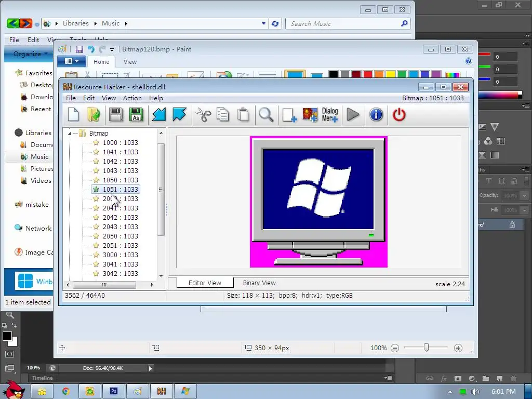This screenshot has width=532, height=399.
Task: Click the Paint undo arrow
Action: [x=90, y=49]
